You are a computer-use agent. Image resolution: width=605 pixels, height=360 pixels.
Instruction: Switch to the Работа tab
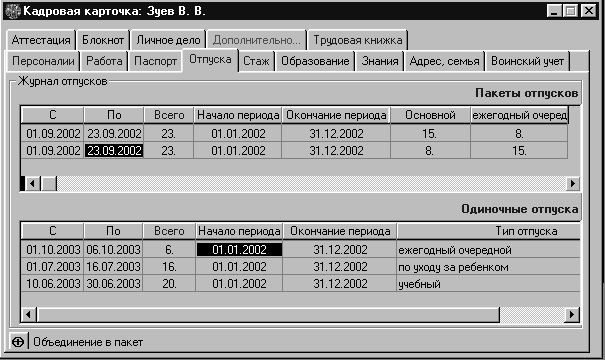(104, 61)
